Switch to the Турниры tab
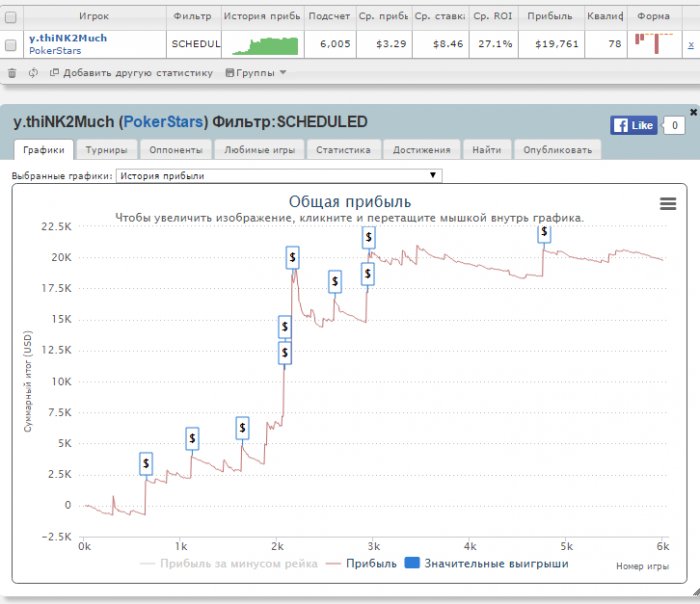This screenshot has height=604, width=700. tap(107, 150)
